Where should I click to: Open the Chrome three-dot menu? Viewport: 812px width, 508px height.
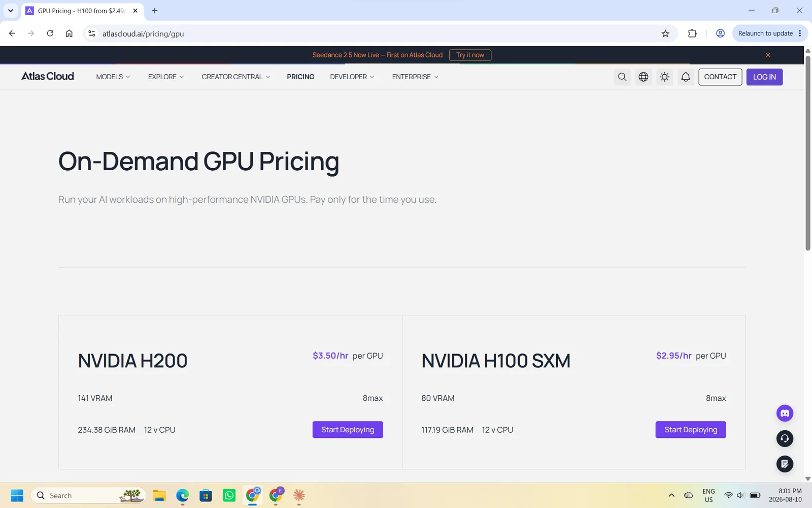point(800,34)
